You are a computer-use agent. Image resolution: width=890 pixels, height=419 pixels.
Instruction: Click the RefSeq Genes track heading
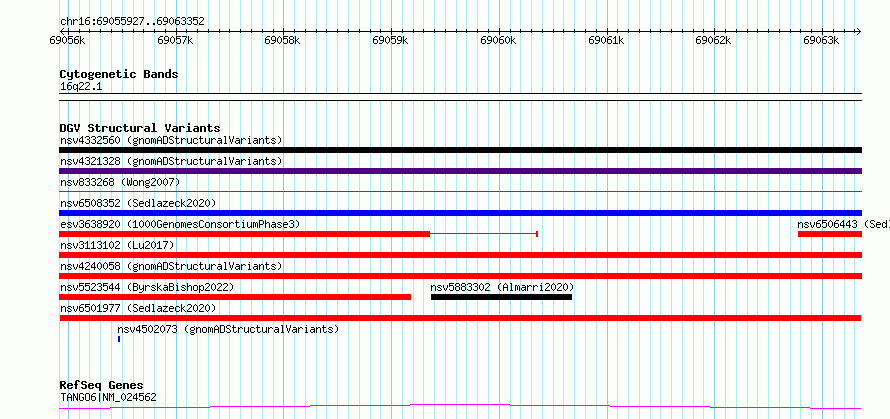point(102,386)
